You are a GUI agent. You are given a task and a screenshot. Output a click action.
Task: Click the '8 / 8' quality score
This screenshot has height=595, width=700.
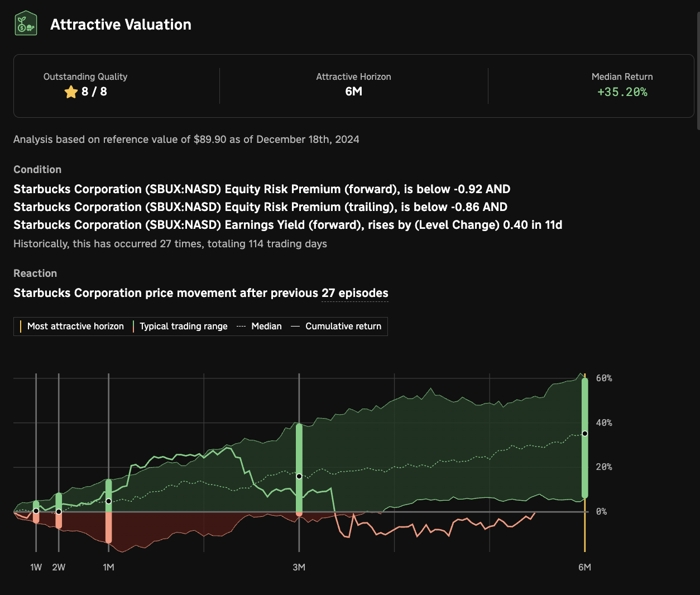click(94, 92)
